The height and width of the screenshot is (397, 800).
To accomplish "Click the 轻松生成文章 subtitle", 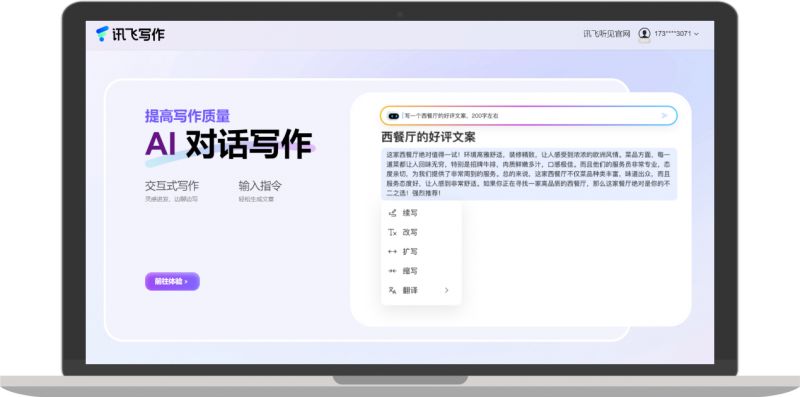I will [256, 199].
